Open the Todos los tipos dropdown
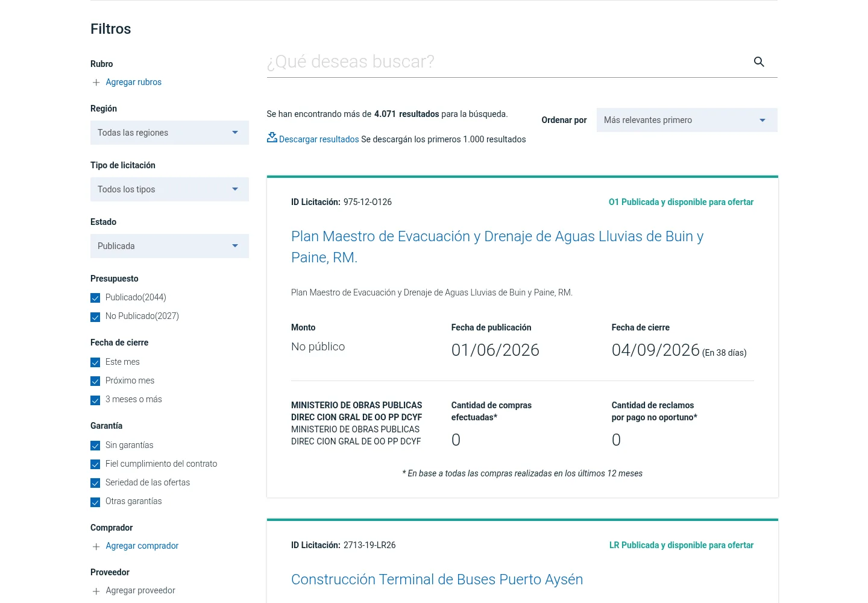The height and width of the screenshot is (603, 868). point(169,189)
